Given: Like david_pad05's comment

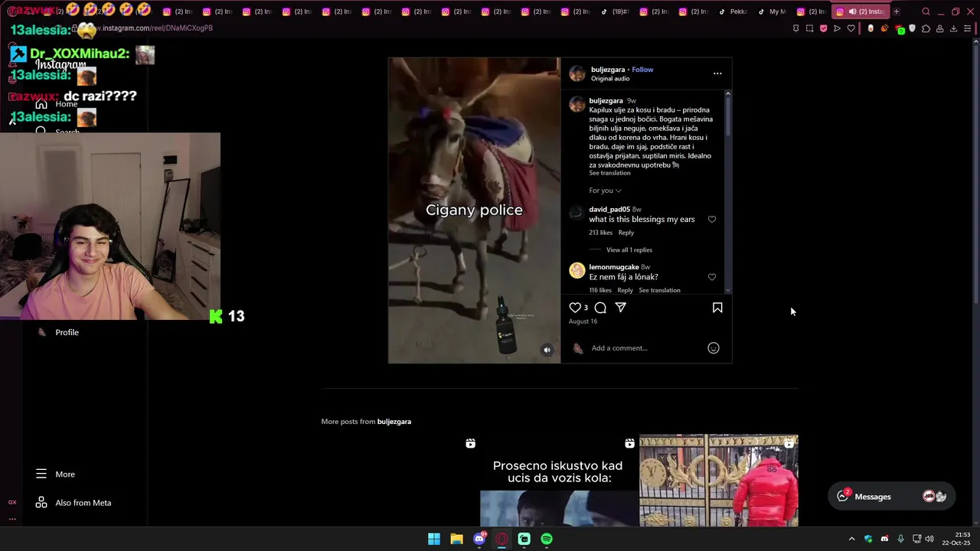Looking at the screenshot, I should (712, 220).
